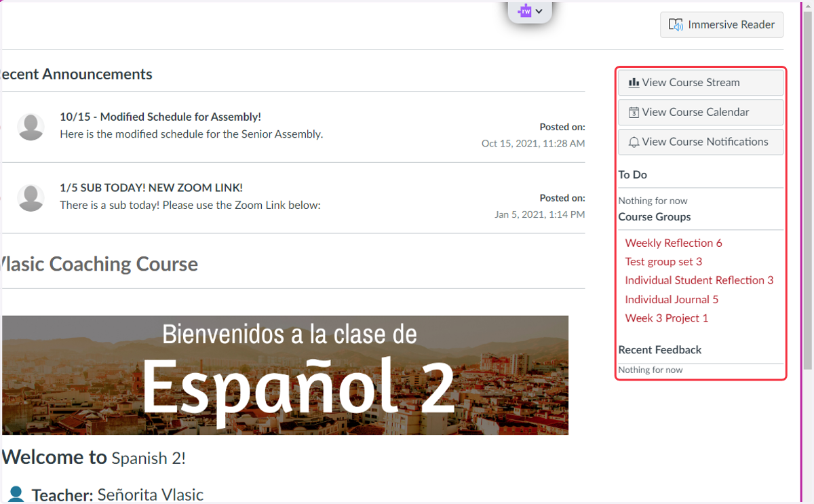Click View Course Stream button
This screenshot has height=504, width=814.
[701, 82]
